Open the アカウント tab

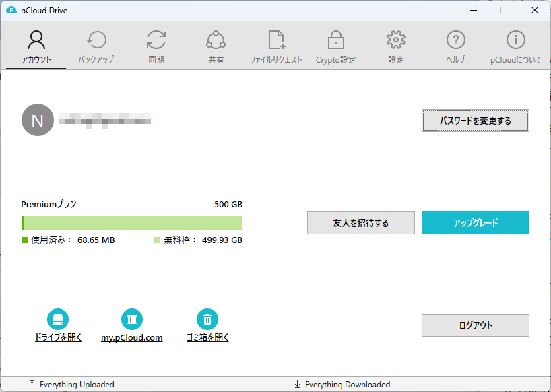[36, 46]
